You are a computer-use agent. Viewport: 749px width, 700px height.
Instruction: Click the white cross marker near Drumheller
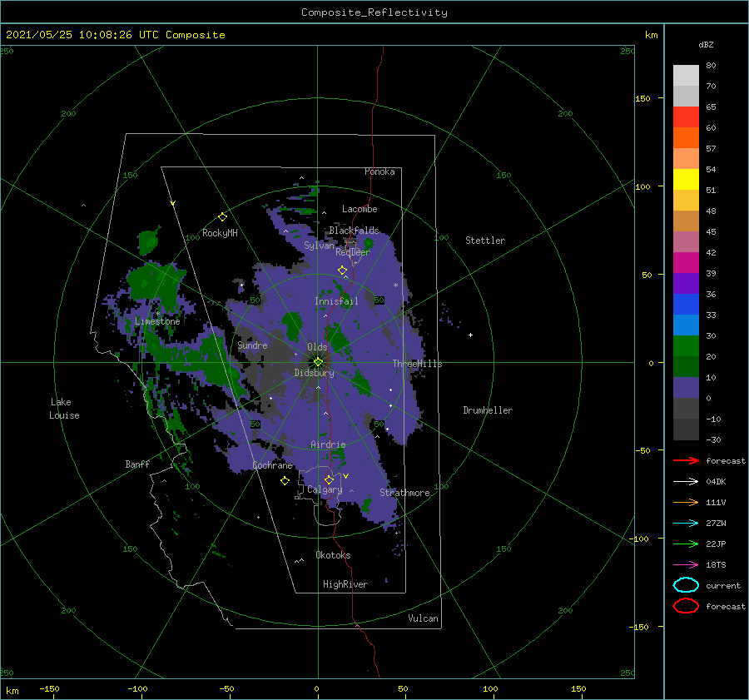470,335
